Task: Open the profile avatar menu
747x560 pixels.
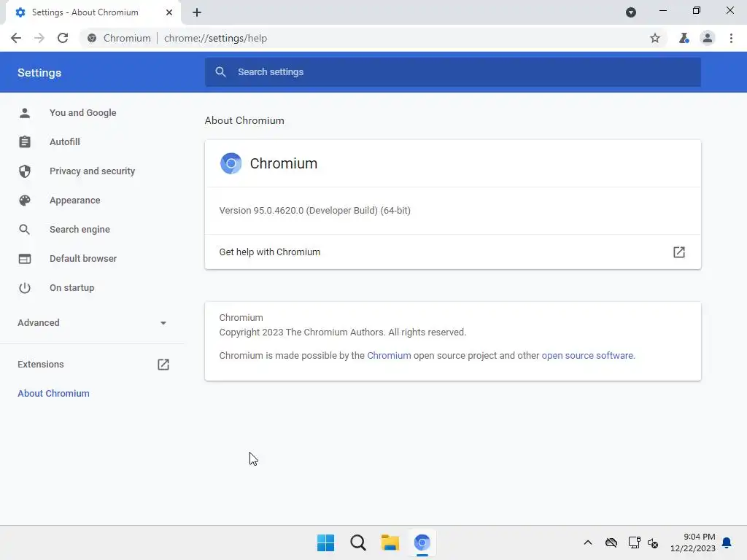Action: (x=708, y=38)
